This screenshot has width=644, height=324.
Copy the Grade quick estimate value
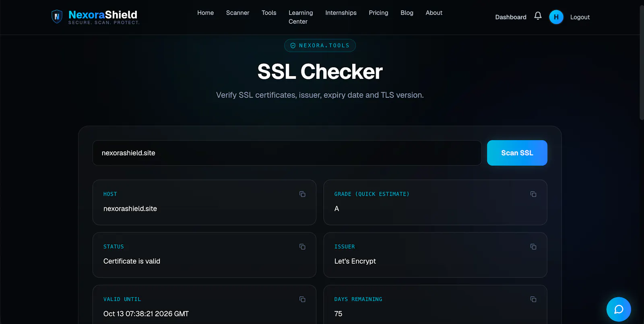point(533,194)
